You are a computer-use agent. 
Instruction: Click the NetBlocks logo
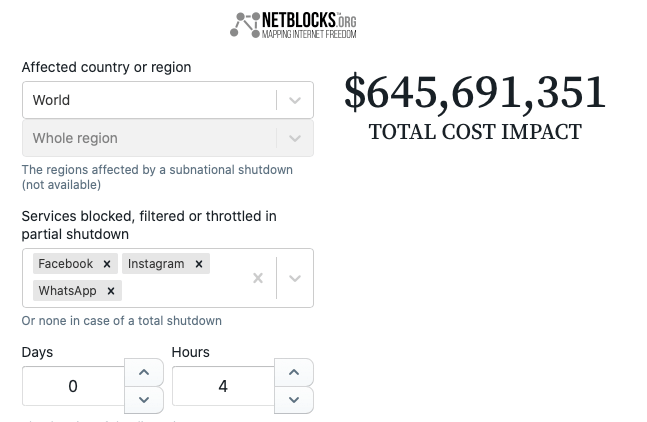(293, 25)
